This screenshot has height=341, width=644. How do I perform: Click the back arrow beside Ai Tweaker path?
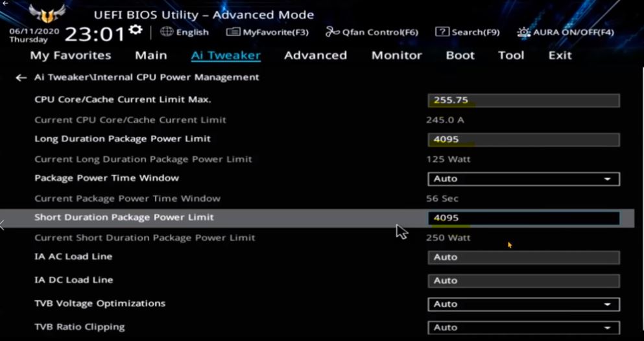tap(21, 78)
